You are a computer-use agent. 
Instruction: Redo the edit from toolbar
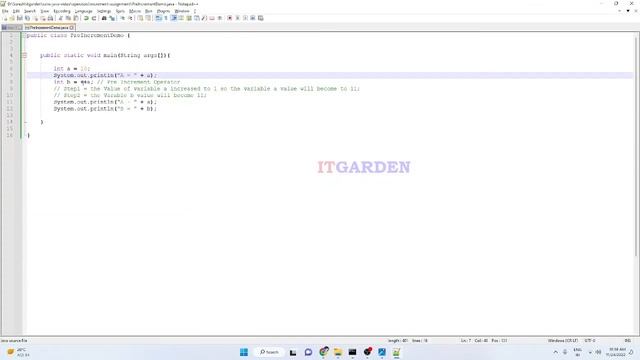pos(94,18)
